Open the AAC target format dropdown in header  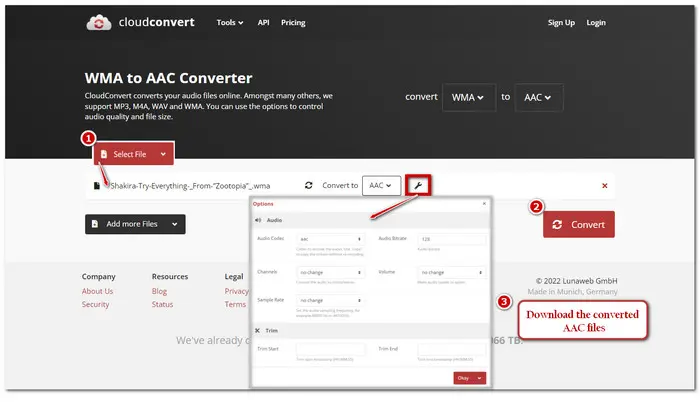538,97
